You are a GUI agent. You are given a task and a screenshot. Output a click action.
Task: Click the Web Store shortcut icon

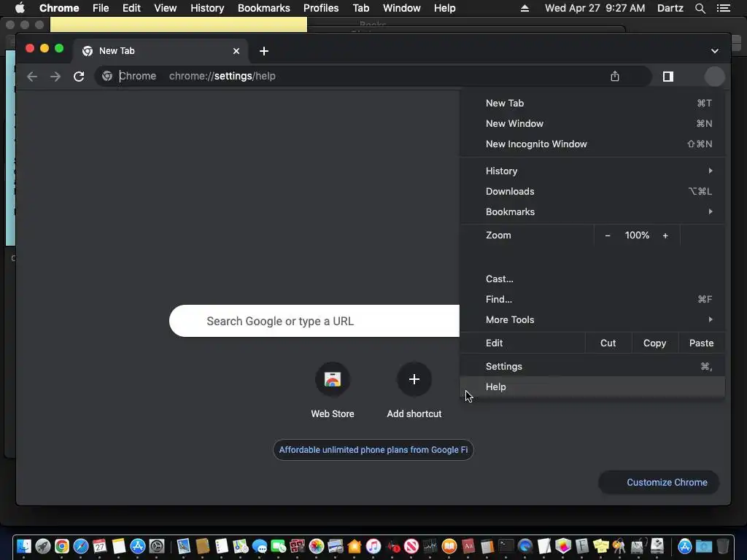tap(333, 379)
